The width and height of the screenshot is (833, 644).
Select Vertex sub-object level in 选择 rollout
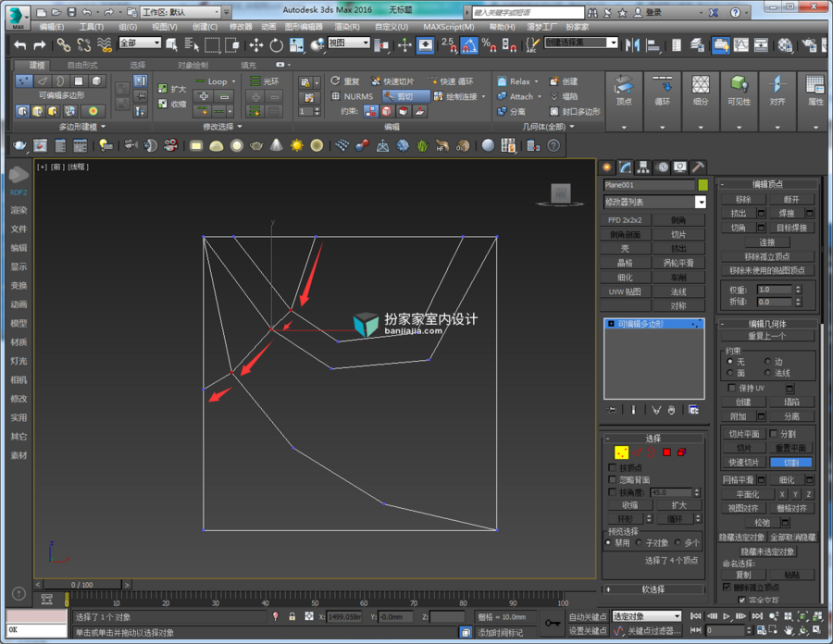[622, 452]
